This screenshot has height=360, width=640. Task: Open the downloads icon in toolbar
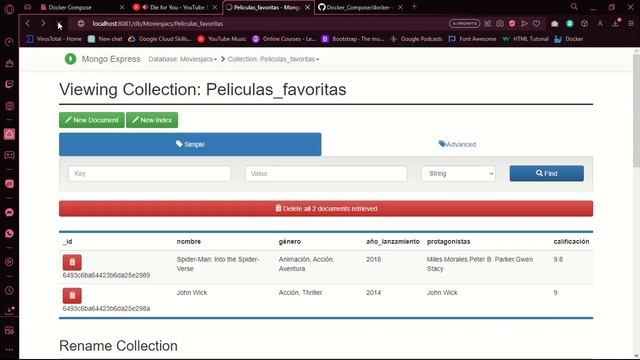(616, 23)
